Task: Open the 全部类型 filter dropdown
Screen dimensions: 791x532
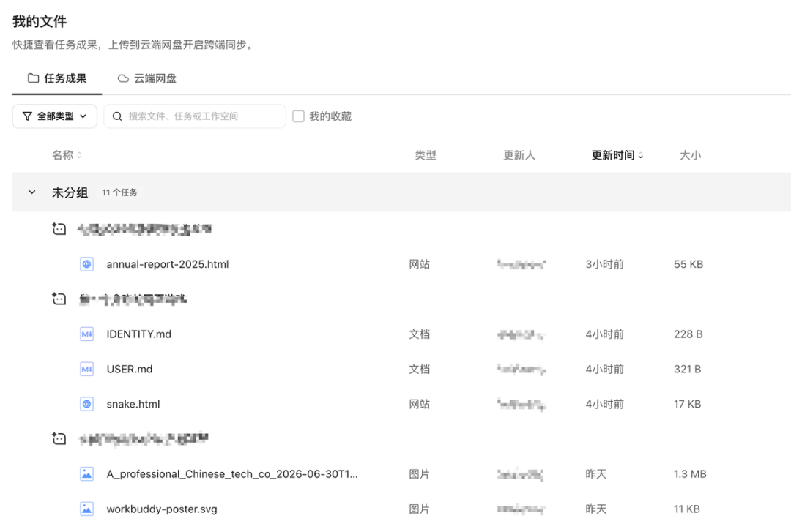Action: coord(54,116)
